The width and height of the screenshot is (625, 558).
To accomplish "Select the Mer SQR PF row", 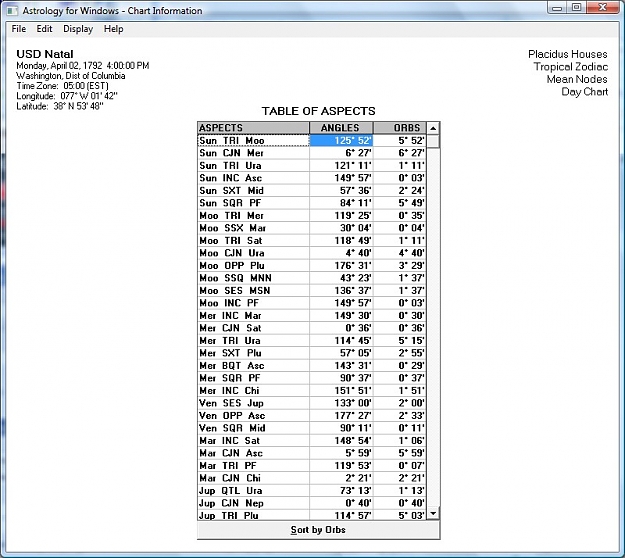I will [312, 378].
